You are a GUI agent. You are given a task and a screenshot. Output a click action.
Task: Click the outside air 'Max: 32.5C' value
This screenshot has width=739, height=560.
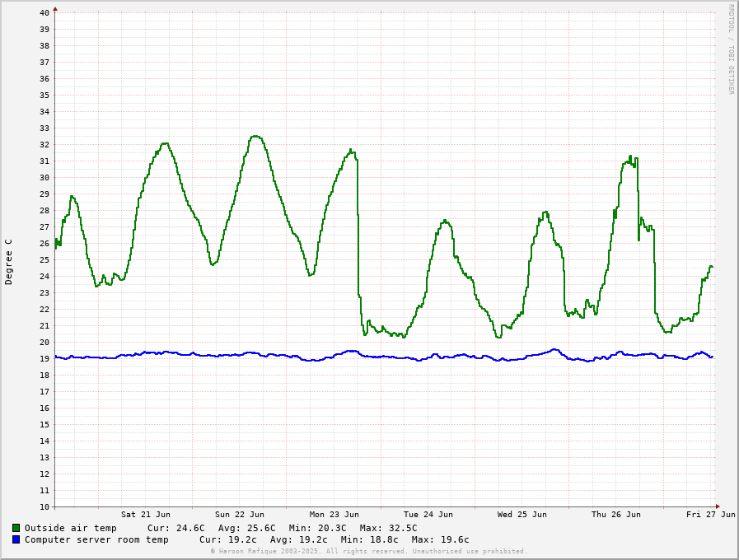388,528
